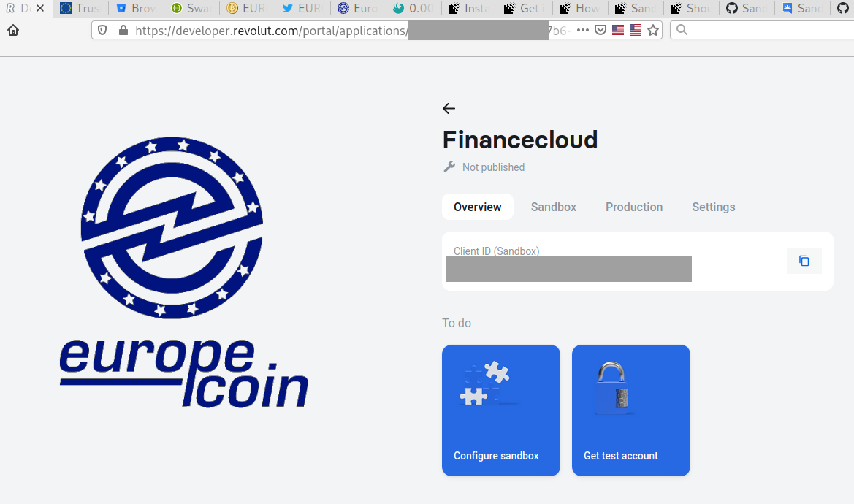Click the browser home icon

coord(13,31)
